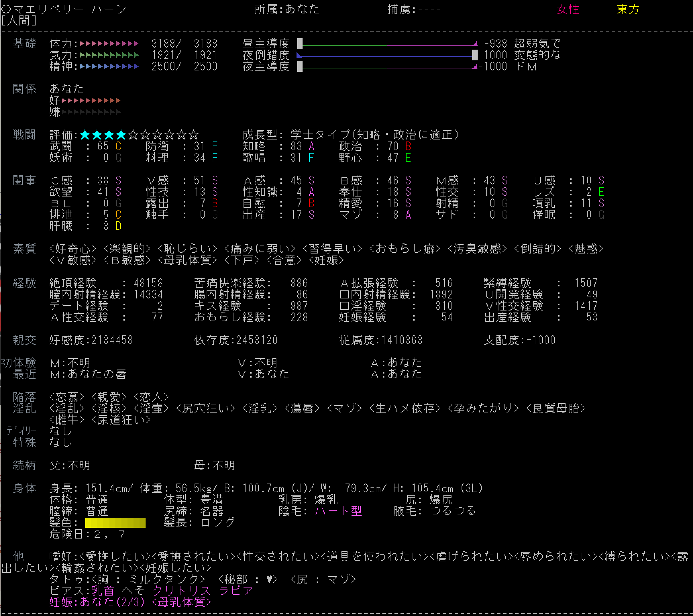Click the circle marker before the character name

(6, 9)
